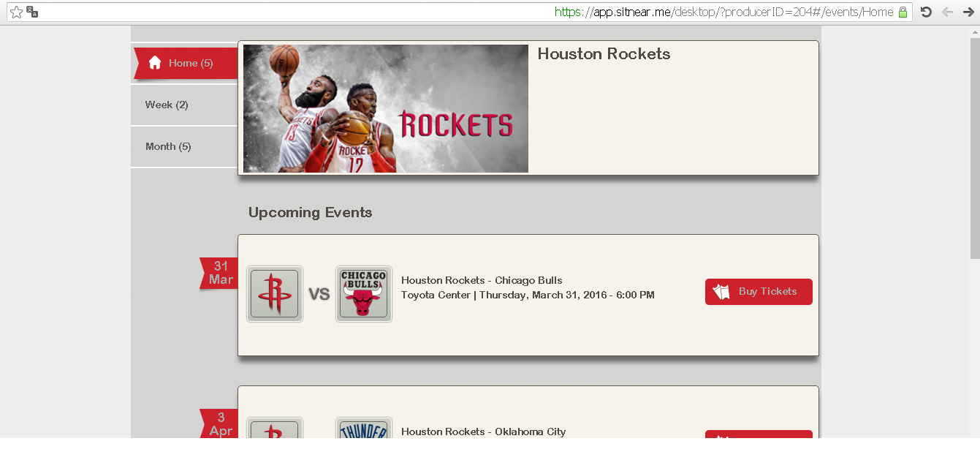Click the Houston Rockets banner image
This screenshot has height=452, width=980.
pos(386,108)
